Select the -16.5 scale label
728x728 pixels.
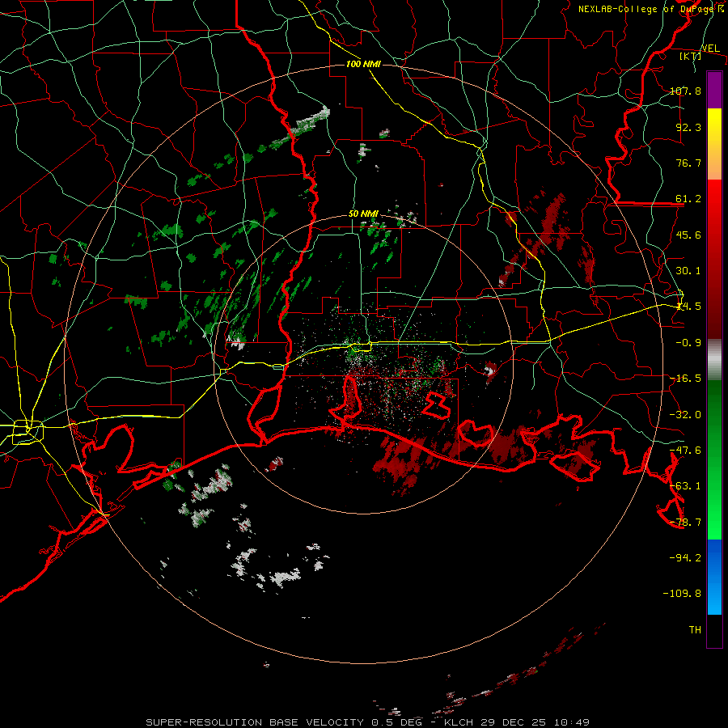pos(685,379)
